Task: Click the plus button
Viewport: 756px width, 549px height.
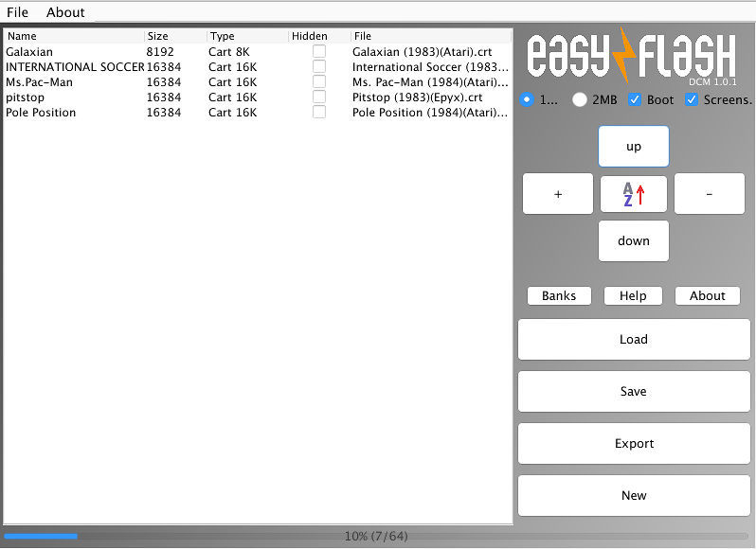Action: click(x=558, y=194)
